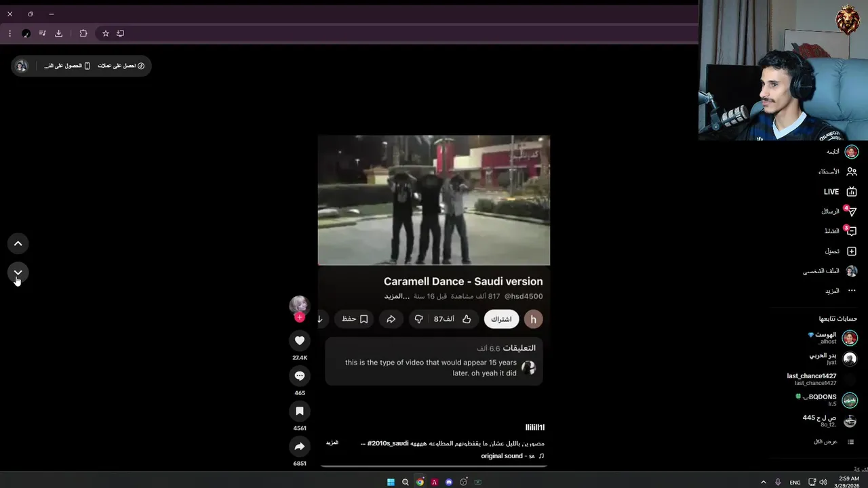Viewport: 868px width, 488px height.
Task: Open the #2010s_saudi hashtag
Action: tap(388, 443)
